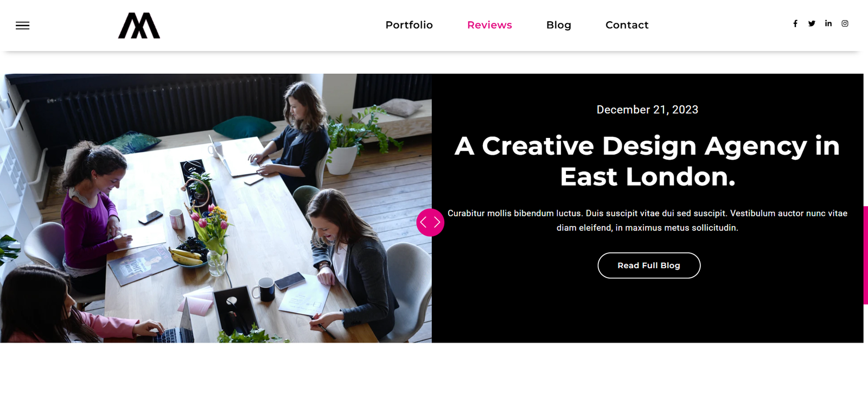
Task: Open the Facebook social icon
Action: pyautogui.click(x=795, y=23)
